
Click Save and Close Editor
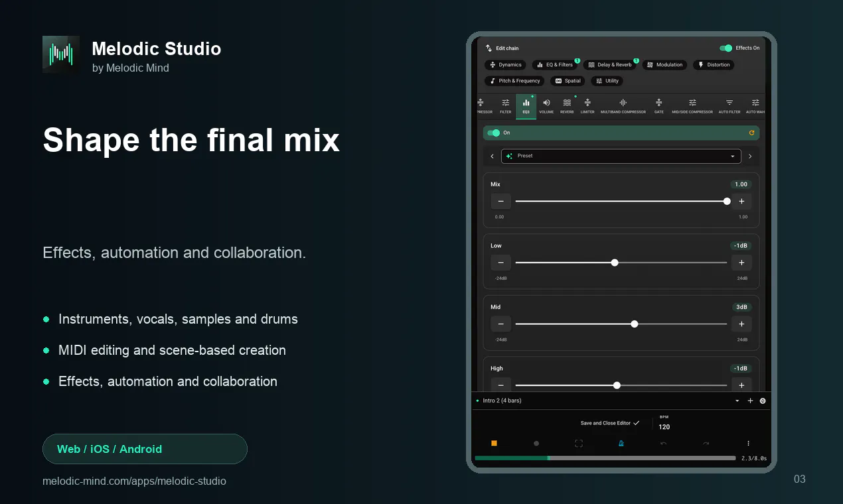click(610, 423)
